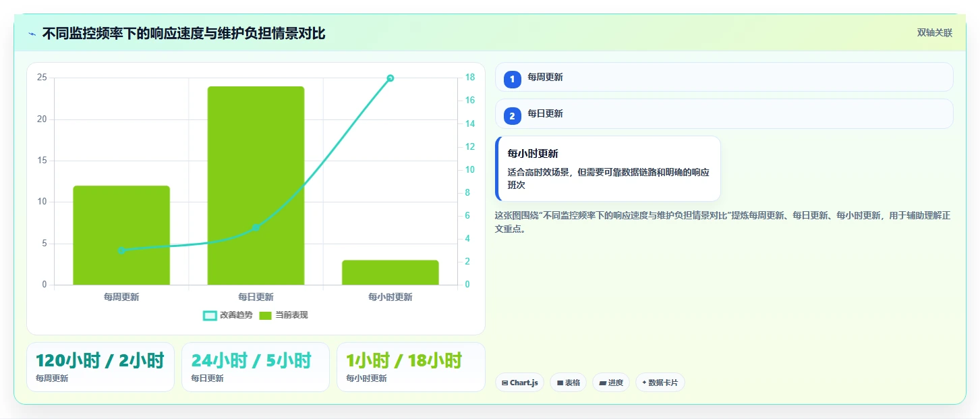Click the 每周更新 green bar
This screenshot has height=419, width=980.
pyautogui.click(x=121, y=235)
